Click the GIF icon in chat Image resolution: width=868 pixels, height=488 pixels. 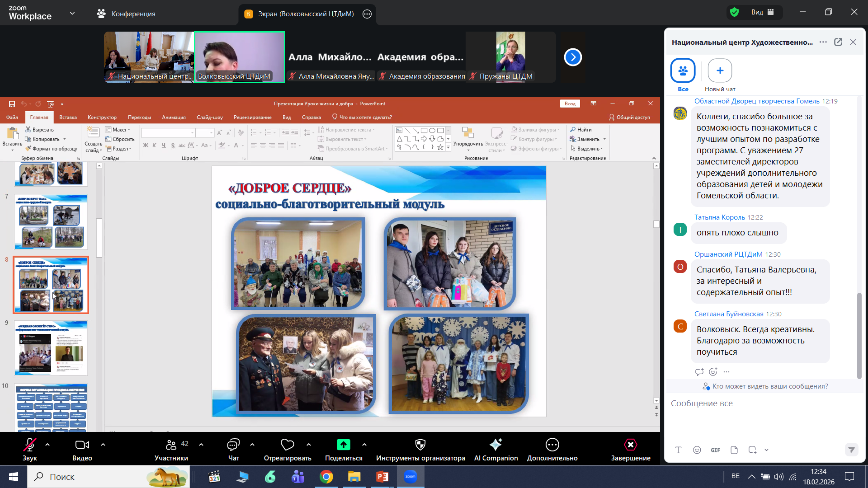click(715, 450)
